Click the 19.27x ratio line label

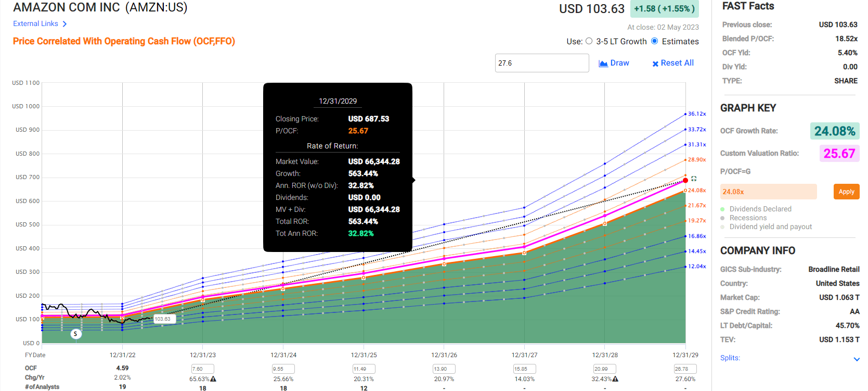tap(697, 220)
